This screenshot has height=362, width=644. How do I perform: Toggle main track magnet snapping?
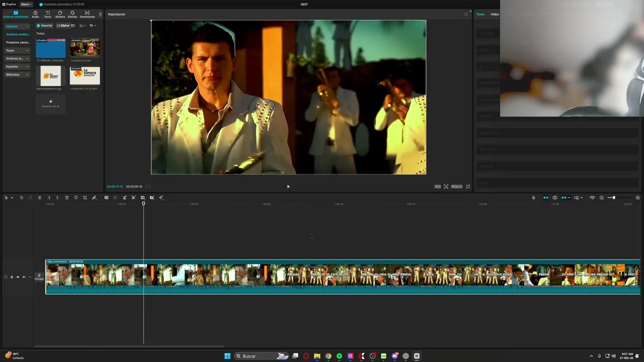(x=545, y=198)
